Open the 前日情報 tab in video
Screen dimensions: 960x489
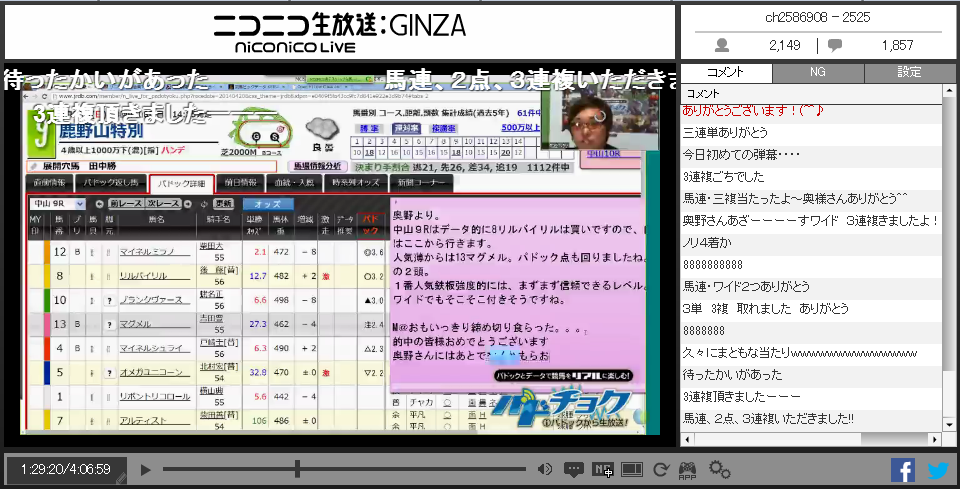[x=241, y=182]
